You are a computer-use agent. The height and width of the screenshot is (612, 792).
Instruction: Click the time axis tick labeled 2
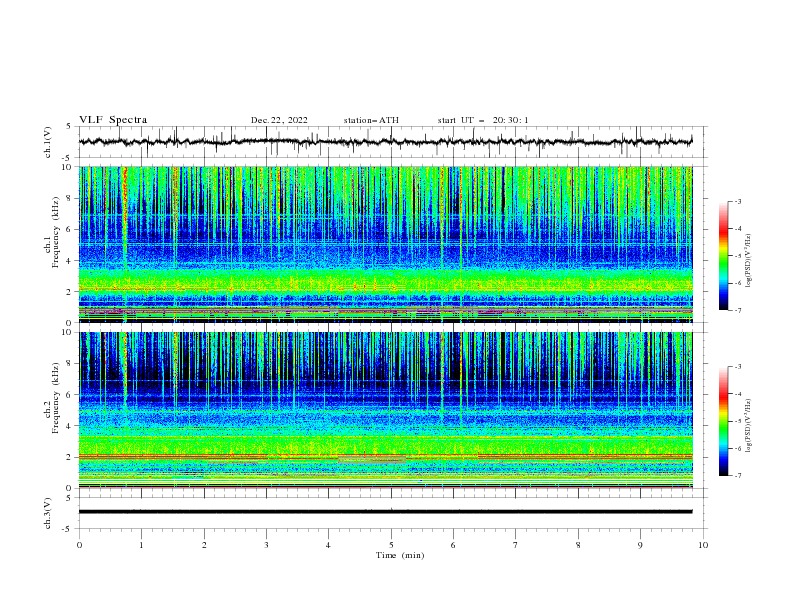click(x=204, y=545)
